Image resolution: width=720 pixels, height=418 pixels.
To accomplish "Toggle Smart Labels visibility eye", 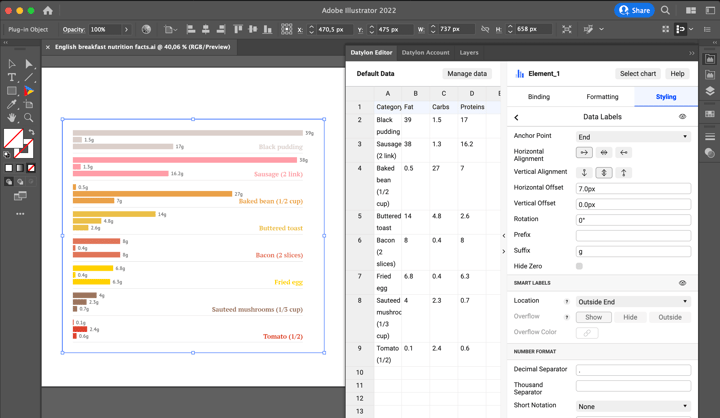I will (682, 283).
